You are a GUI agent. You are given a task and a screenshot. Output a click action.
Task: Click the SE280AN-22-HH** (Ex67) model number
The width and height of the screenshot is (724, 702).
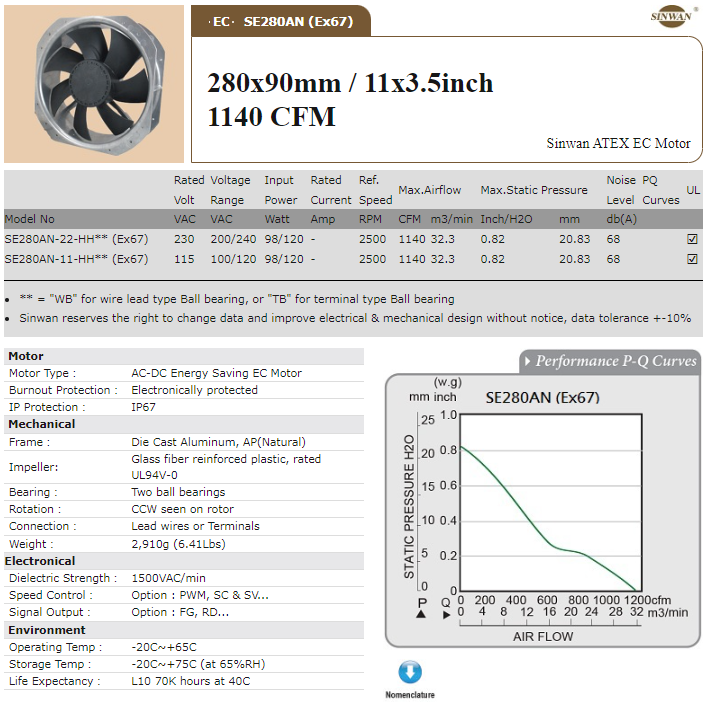pyautogui.click(x=76, y=240)
